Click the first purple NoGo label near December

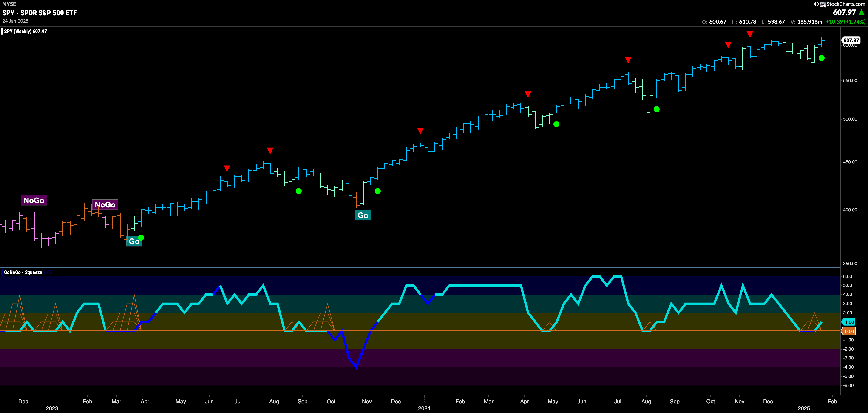[x=34, y=200]
